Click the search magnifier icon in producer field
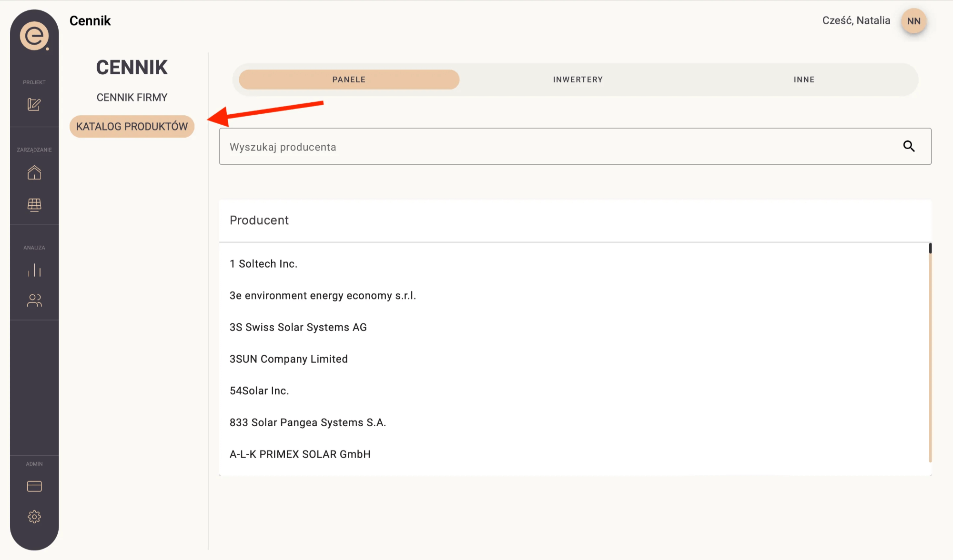The image size is (953, 560). [908, 146]
